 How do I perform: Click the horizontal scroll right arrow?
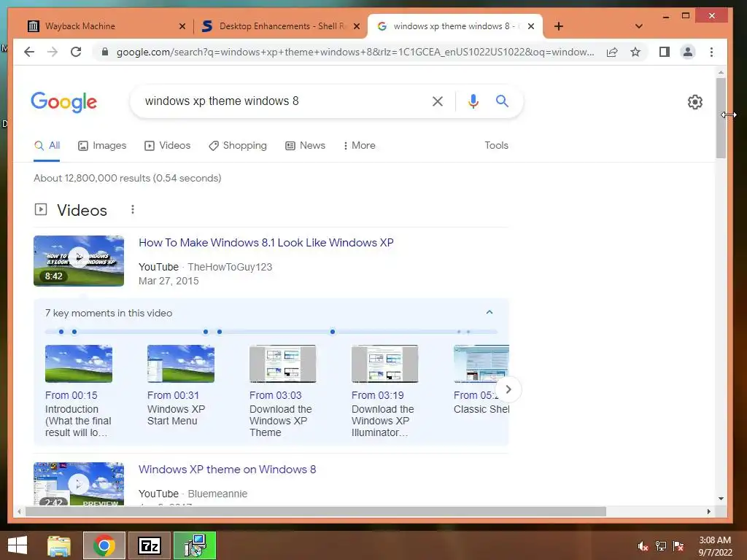coord(709,511)
